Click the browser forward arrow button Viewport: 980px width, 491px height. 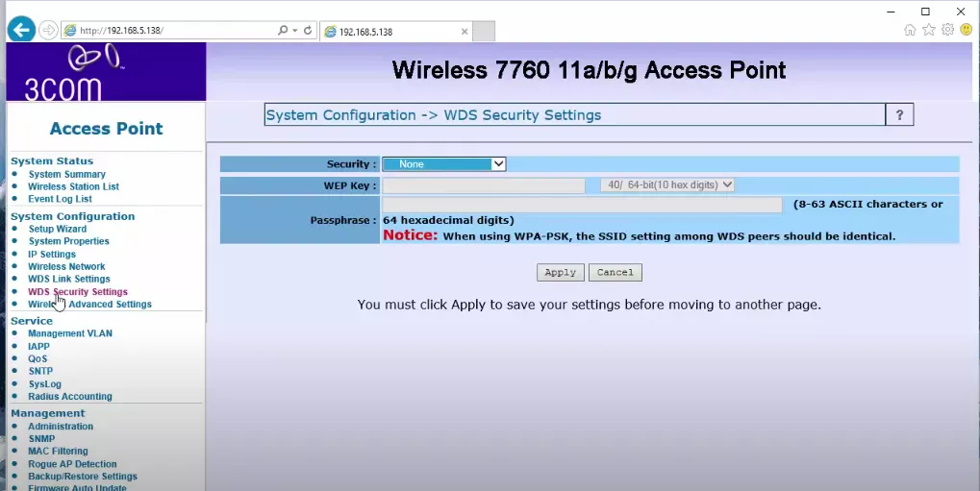[48, 30]
